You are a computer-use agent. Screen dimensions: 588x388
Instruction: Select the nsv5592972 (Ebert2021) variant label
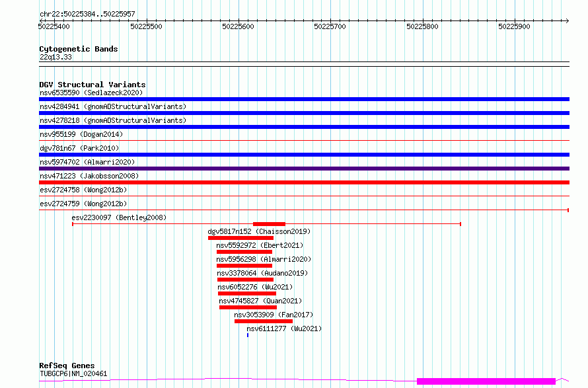click(x=259, y=245)
